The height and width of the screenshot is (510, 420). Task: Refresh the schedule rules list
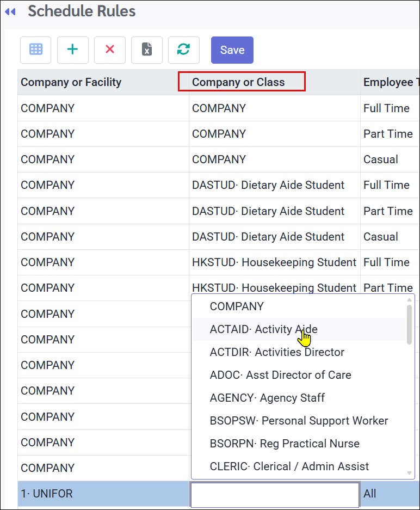click(184, 50)
